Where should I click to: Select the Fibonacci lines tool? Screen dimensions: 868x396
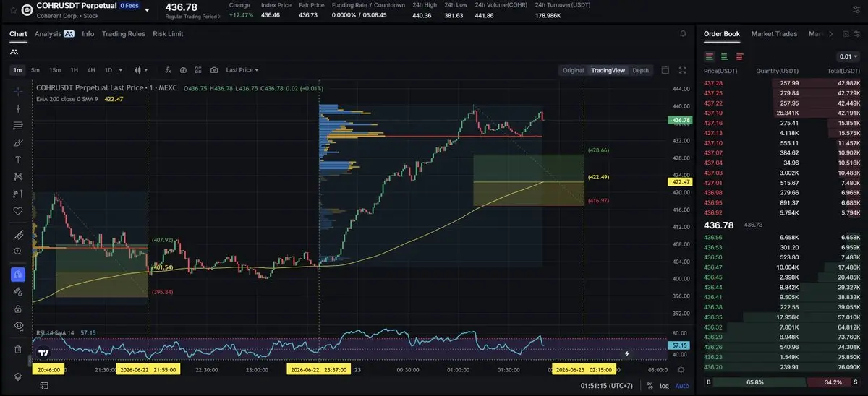point(18,126)
